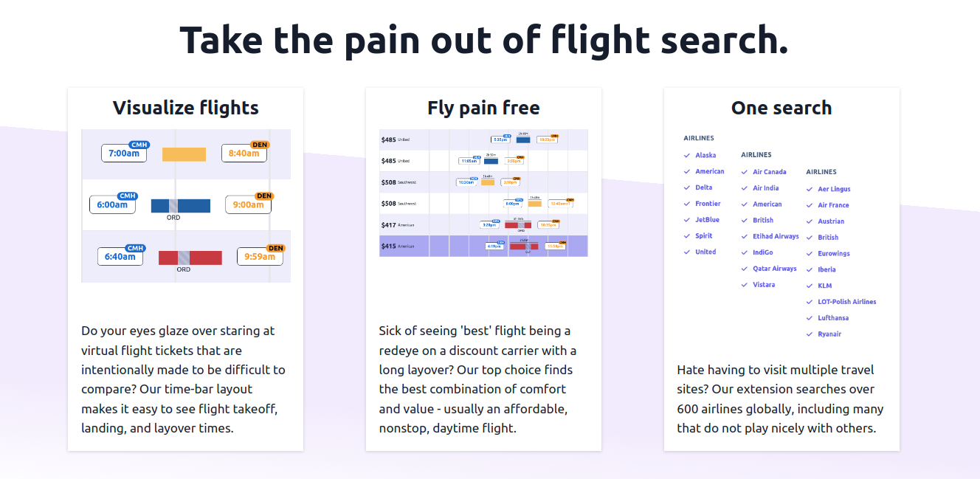Click the Fly pain free heading
This screenshot has width=980, height=479.
pos(483,108)
